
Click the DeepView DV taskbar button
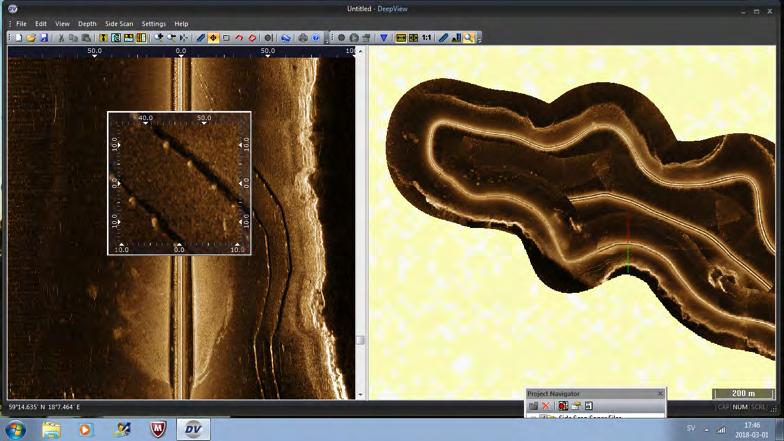click(193, 430)
